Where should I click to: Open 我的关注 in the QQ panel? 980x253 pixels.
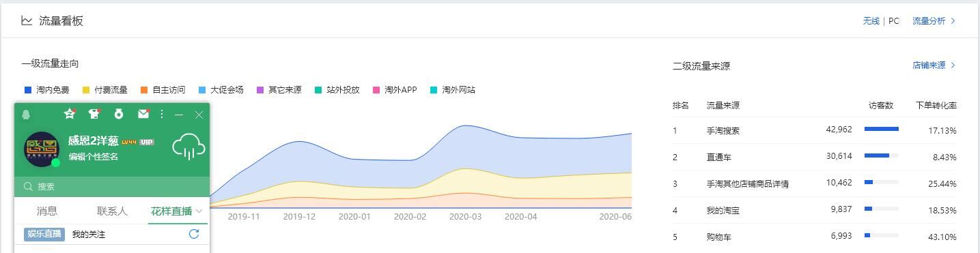click(89, 235)
